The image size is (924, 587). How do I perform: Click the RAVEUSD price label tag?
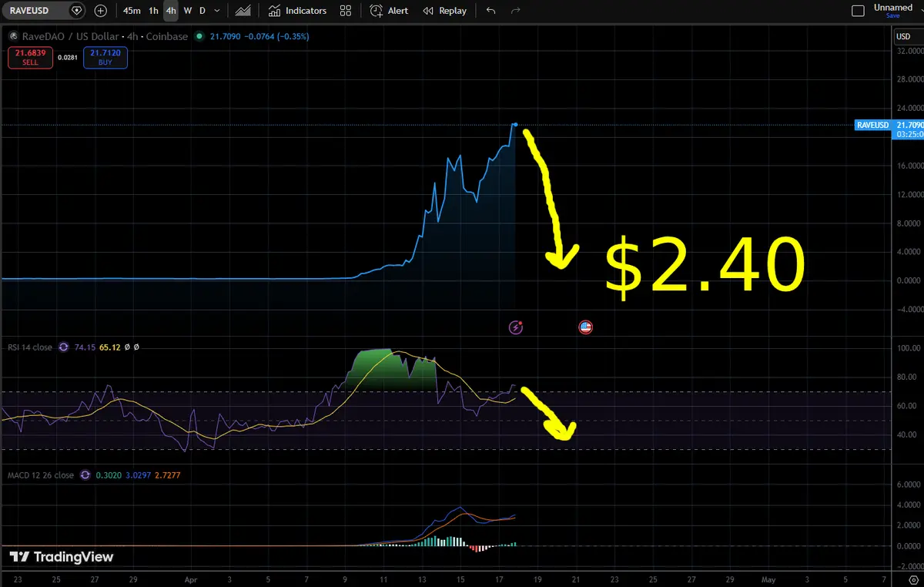tap(874, 125)
